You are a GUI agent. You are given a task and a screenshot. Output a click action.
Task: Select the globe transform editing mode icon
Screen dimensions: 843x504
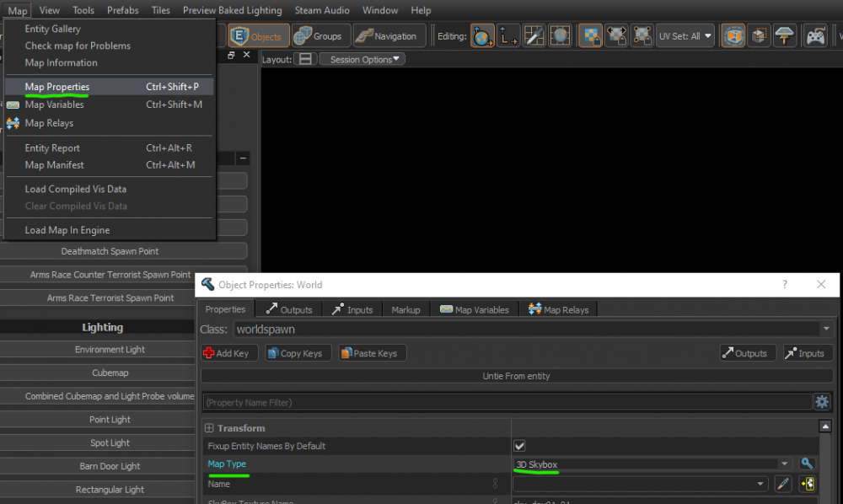[x=482, y=36]
